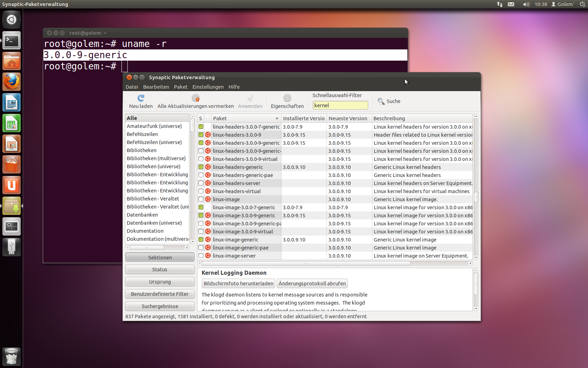Open Eigenschaften from the toolbar

click(x=287, y=98)
